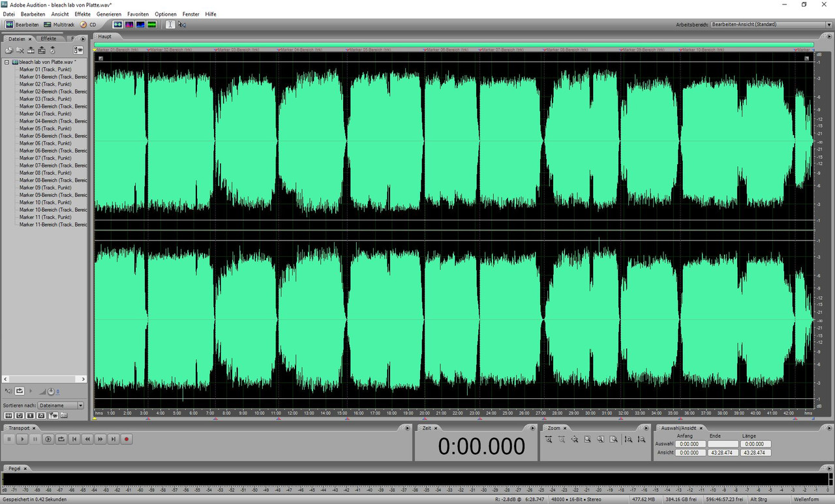This screenshot has height=504, width=835.
Task: Open the Generieren menu
Action: coord(109,14)
